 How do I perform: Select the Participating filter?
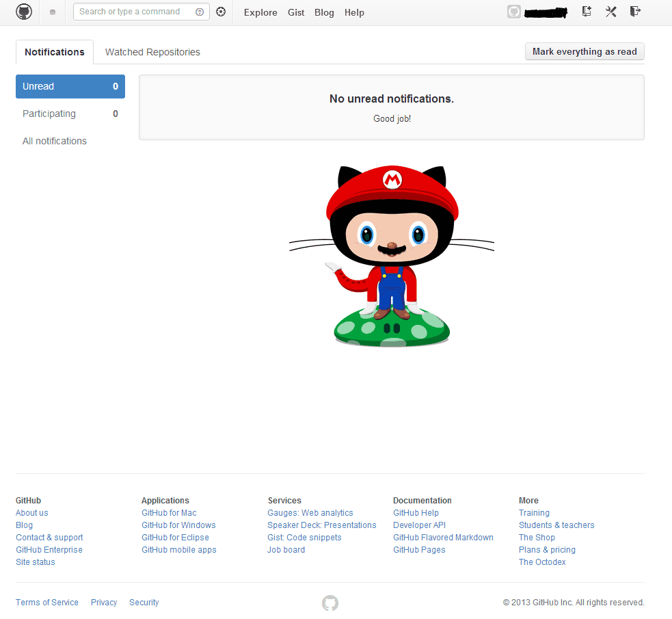point(70,114)
